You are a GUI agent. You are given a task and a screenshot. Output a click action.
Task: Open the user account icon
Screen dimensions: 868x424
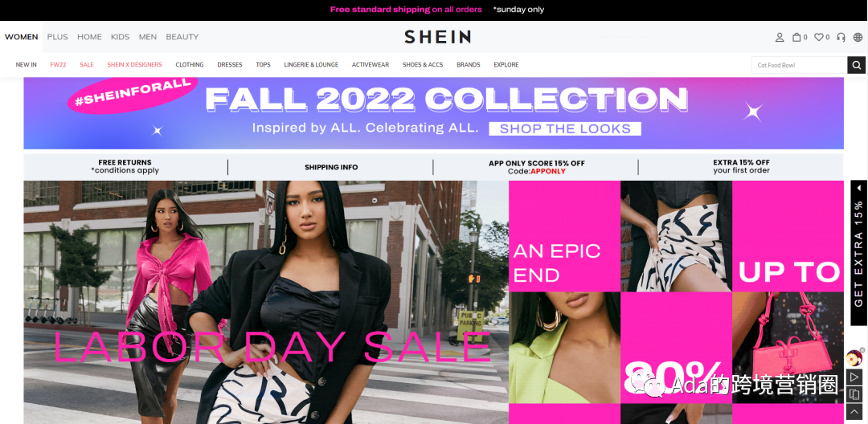[780, 37]
